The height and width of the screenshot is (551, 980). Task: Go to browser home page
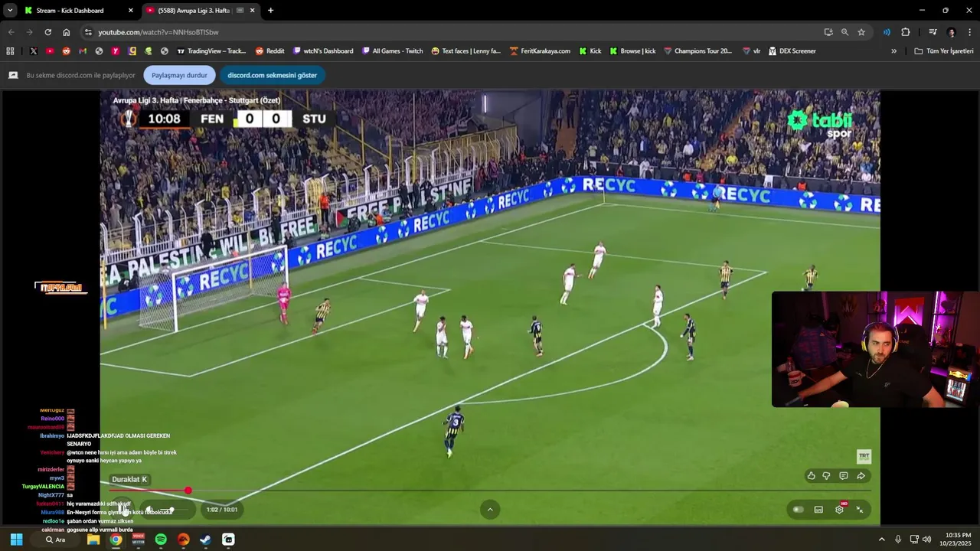point(67,32)
